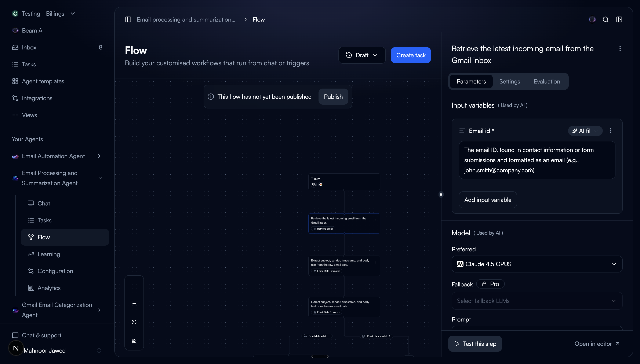Image resolution: width=640 pixels, height=364 pixels.
Task: Click the auto-layout grid icon in canvas controls
Action: pos(134,341)
